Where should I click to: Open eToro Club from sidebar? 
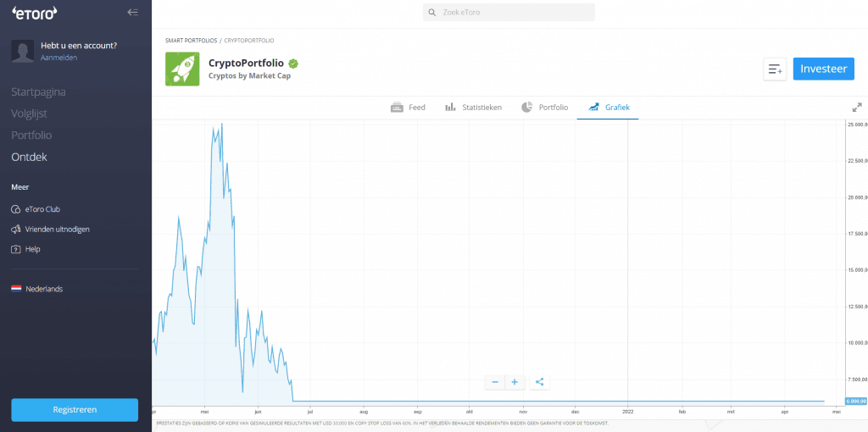click(x=42, y=208)
